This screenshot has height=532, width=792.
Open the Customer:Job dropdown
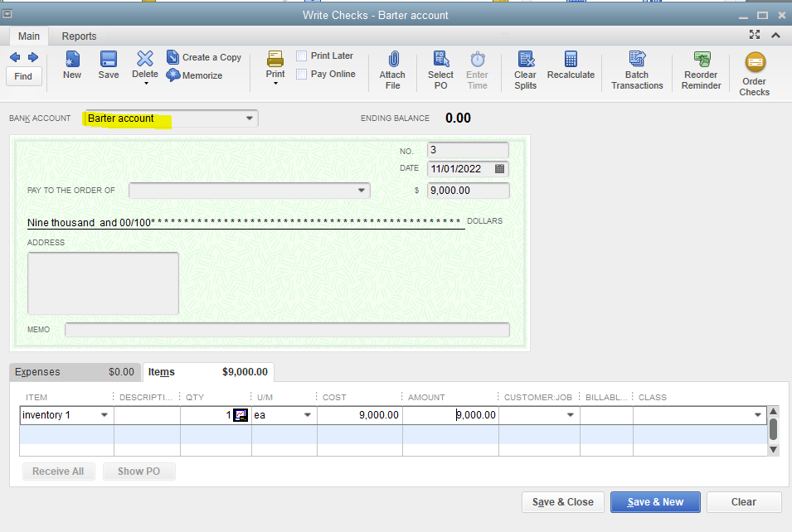coord(571,415)
